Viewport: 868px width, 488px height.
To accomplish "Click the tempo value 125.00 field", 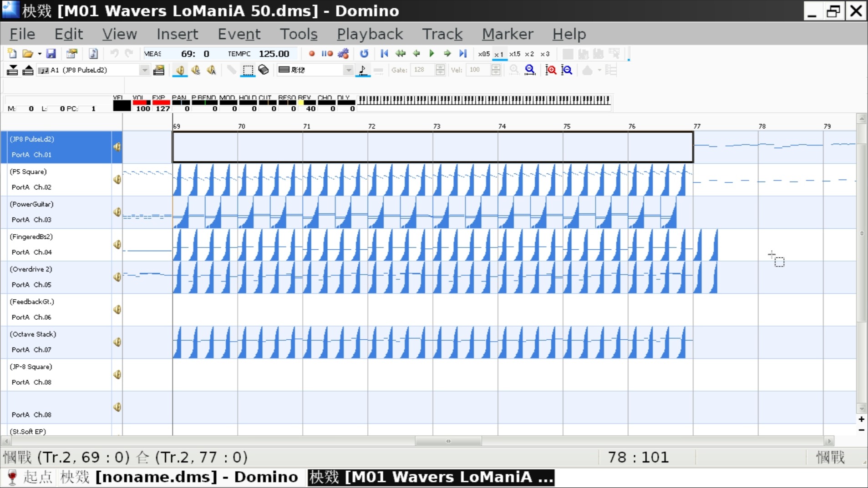I will (x=274, y=54).
